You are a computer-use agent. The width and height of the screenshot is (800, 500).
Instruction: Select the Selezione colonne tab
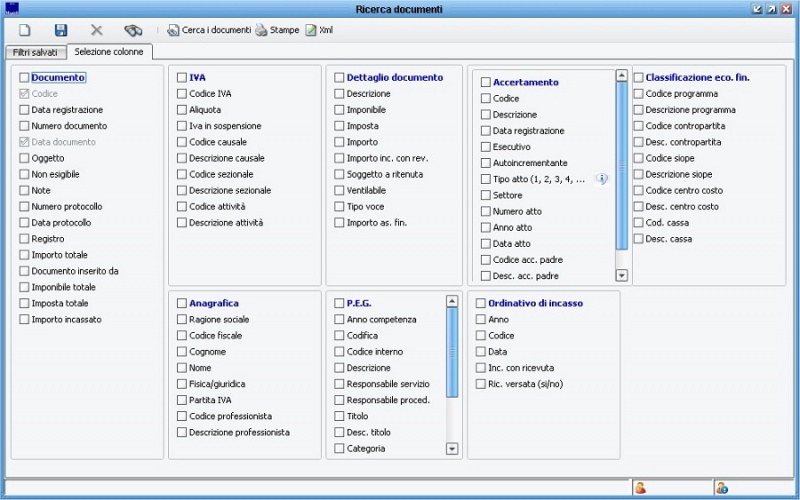click(109, 52)
